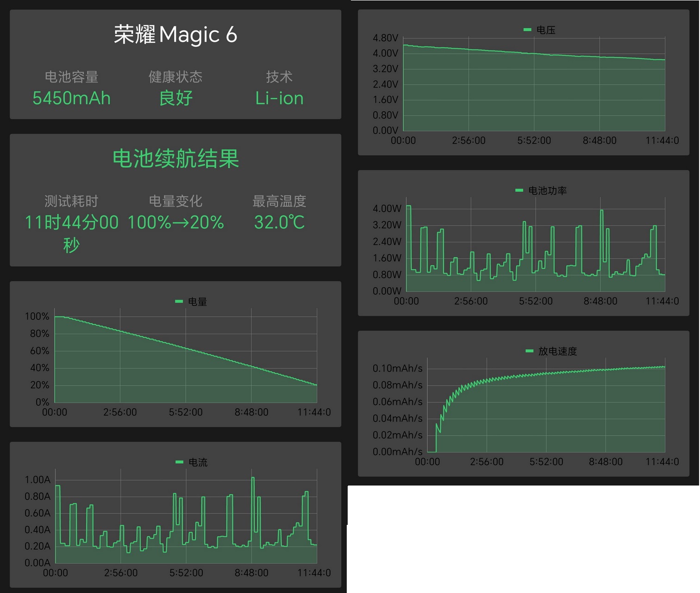Click 8:48:00 time label under 放电速度 chart
Screen dimensions: 700x593
(606, 462)
